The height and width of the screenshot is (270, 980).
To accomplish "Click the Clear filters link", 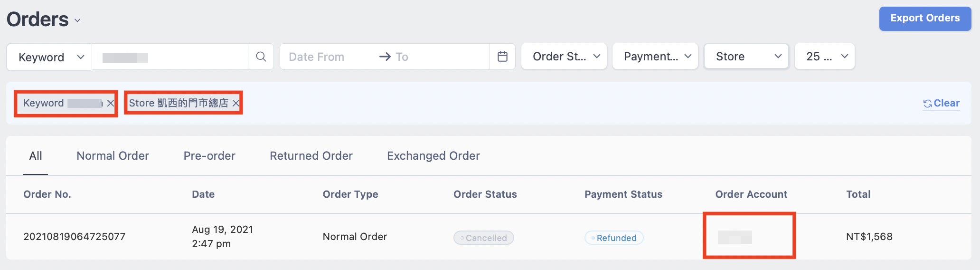I will point(946,103).
